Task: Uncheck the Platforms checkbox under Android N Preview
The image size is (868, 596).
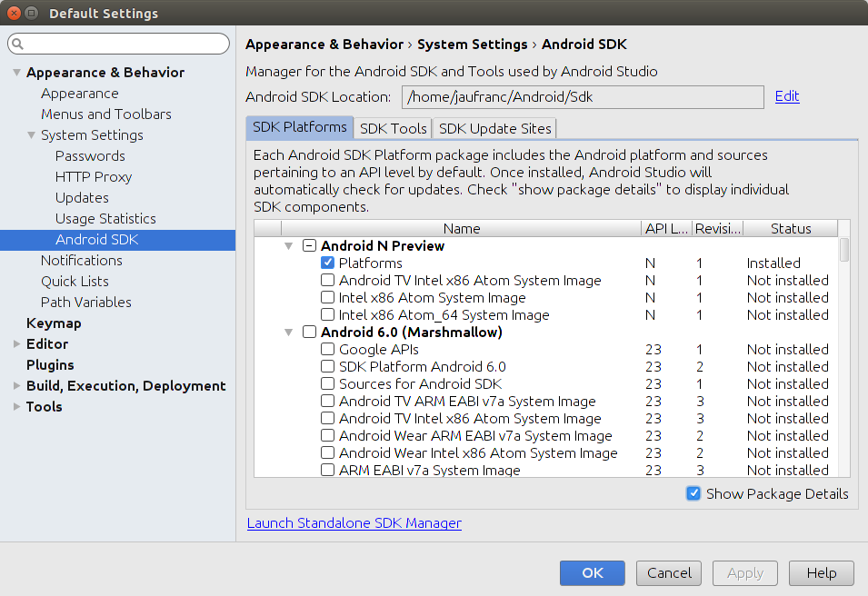Action: tap(327, 263)
